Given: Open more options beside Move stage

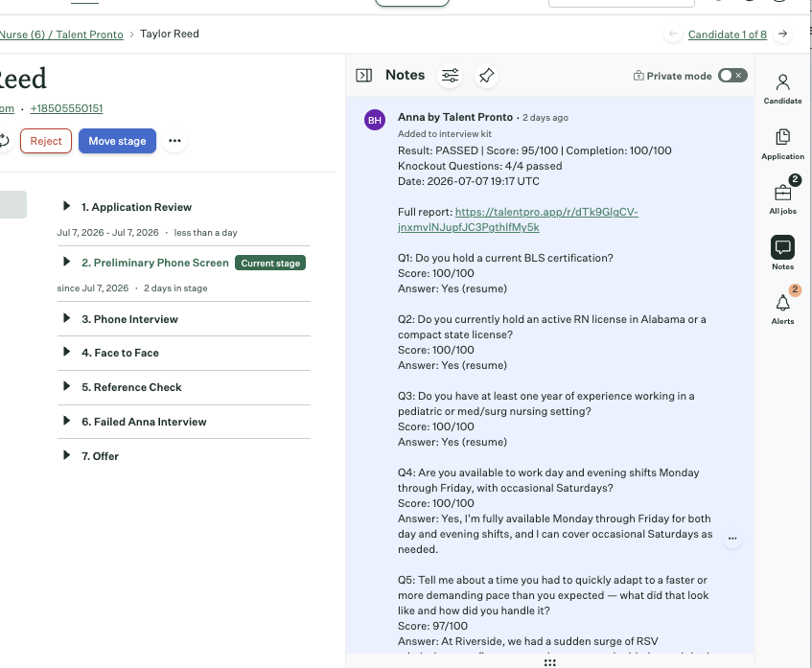Looking at the screenshot, I should pyautogui.click(x=174, y=141).
